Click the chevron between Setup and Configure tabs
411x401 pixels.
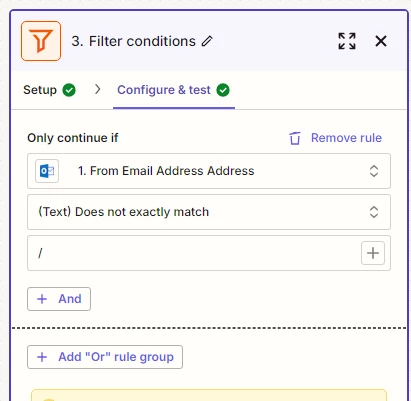[x=97, y=89]
